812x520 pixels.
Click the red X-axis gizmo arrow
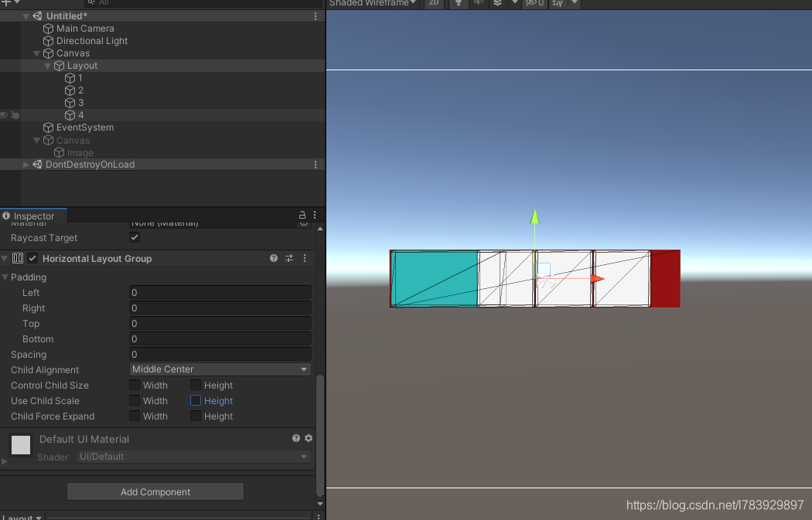tap(597, 279)
